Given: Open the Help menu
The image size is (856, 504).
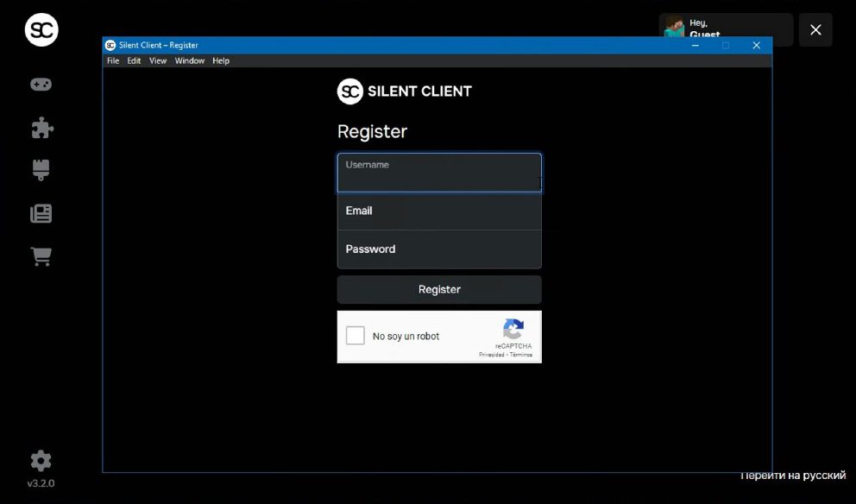Looking at the screenshot, I should pos(221,60).
